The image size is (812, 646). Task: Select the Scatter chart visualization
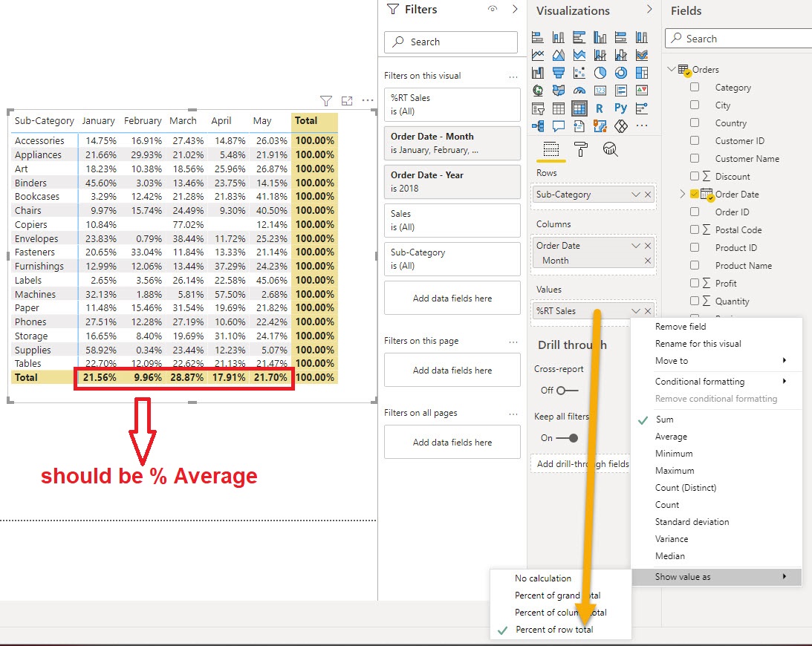pos(579,73)
